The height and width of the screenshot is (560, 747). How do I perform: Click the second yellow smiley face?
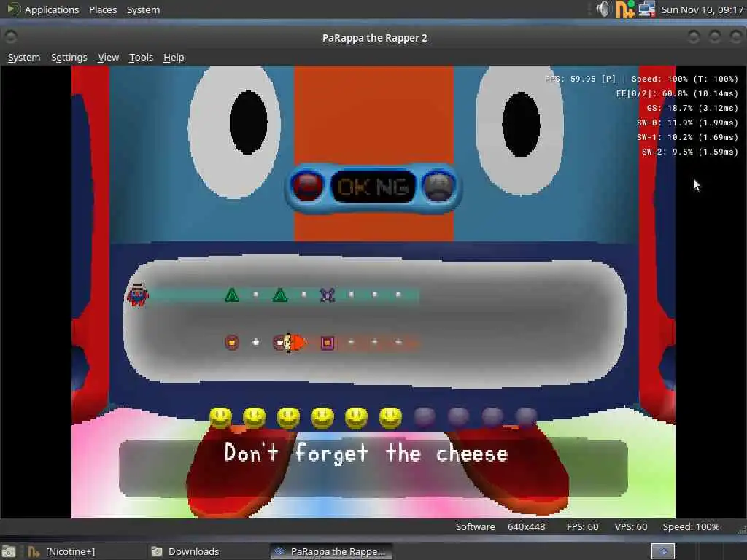(255, 418)
